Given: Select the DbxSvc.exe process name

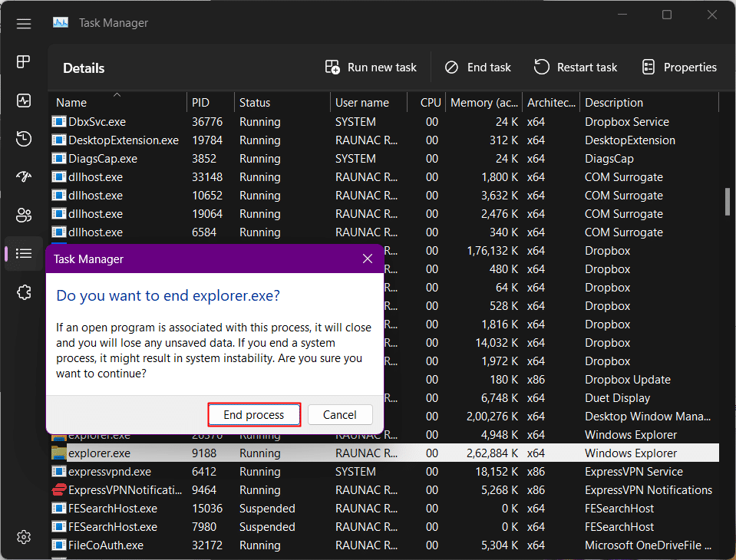Looking at the screenshot, I should coord(97,122).
